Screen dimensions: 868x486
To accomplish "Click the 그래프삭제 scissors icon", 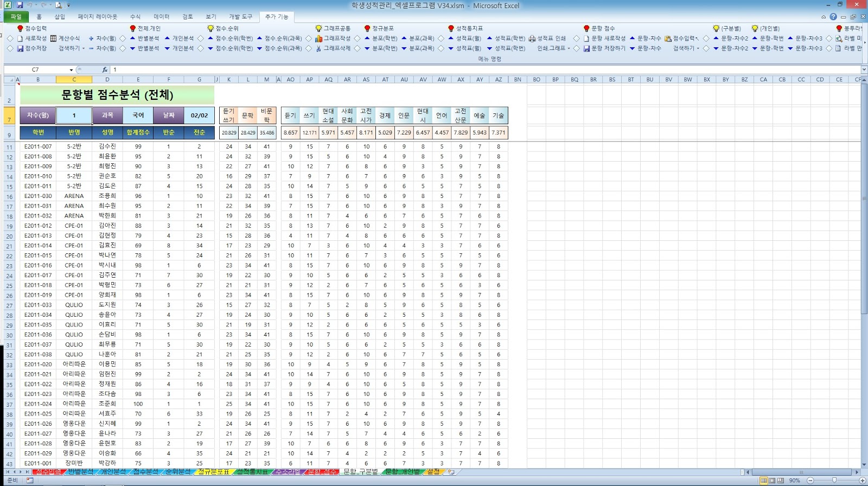I will 318,48.
